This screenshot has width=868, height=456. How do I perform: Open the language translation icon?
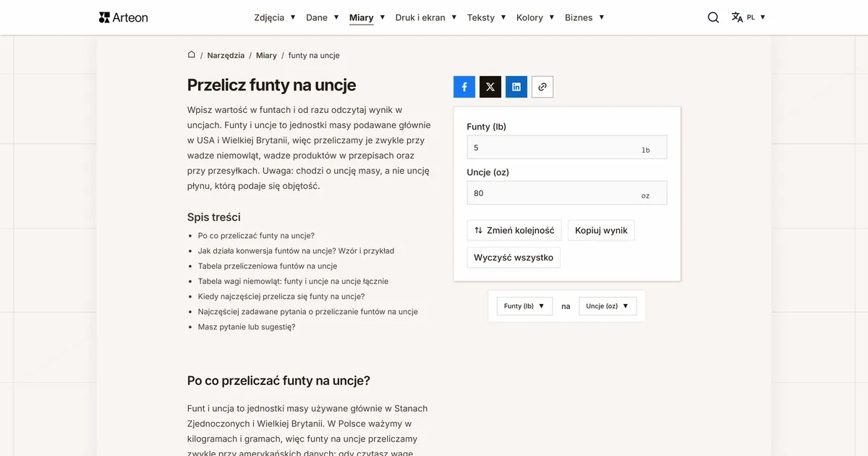click(737, 17)
